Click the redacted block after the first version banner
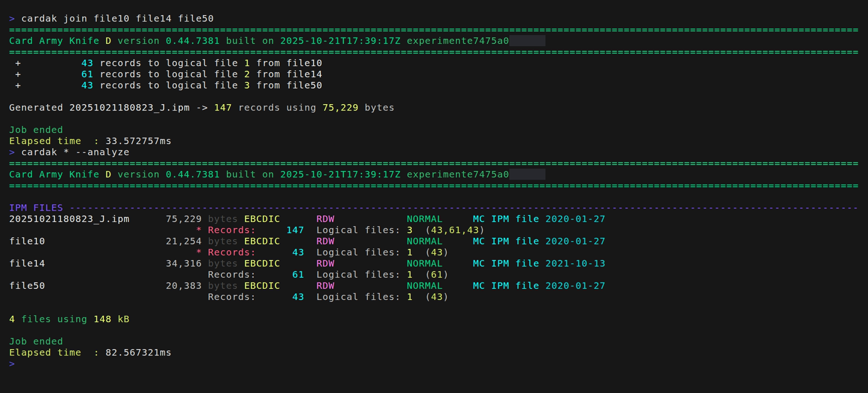Image resolution: width=868 pixels, height=393 pixels. [527, 41]
